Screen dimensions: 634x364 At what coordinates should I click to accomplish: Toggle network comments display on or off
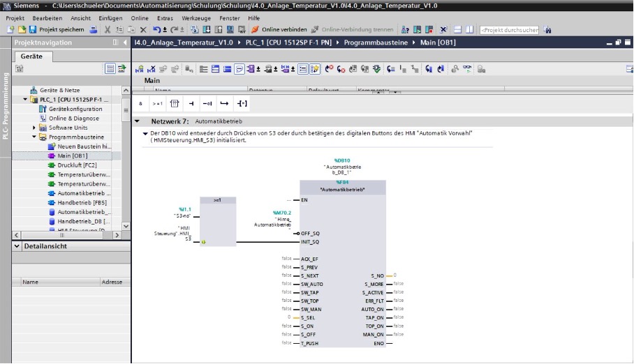tap(239, 69)
